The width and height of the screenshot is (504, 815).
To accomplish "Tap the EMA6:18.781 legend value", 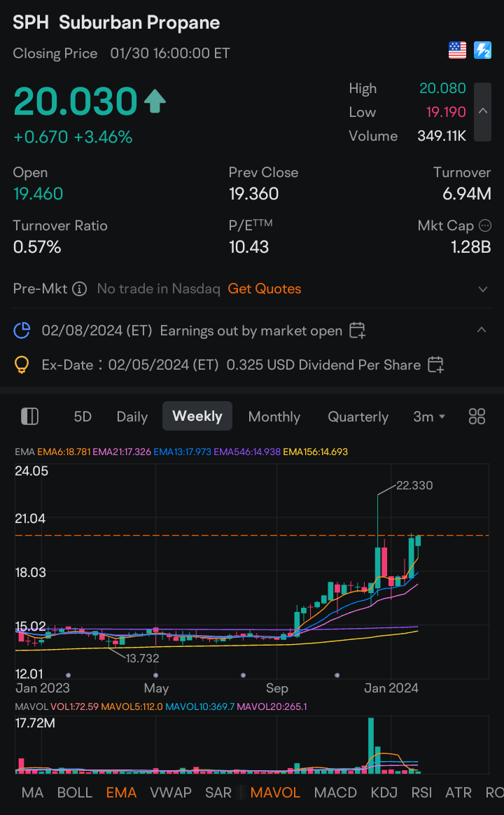I will tap(64, 452).
